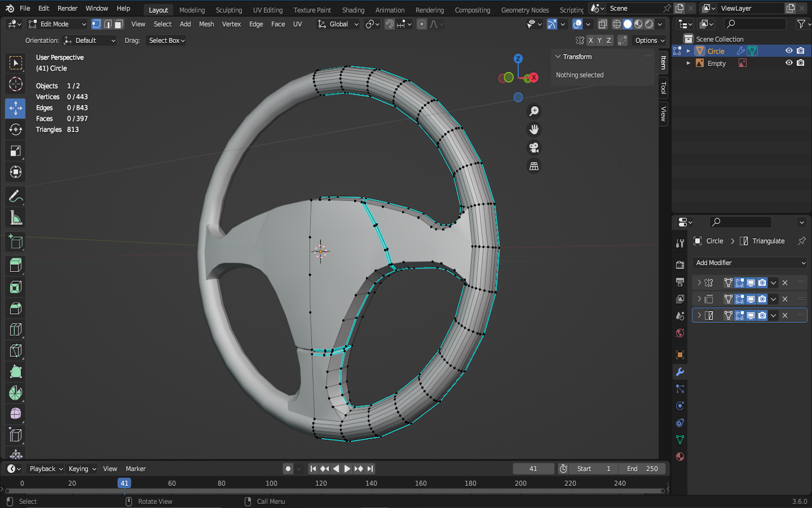Switch to orthographic view grid icon
Screen dimensions: 812x508
click(x=533, y=167)
